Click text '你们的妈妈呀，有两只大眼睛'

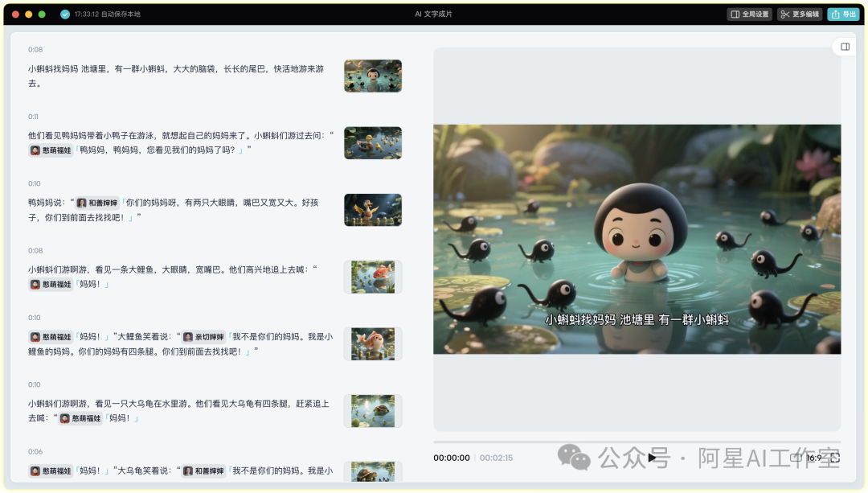[181, 203]
